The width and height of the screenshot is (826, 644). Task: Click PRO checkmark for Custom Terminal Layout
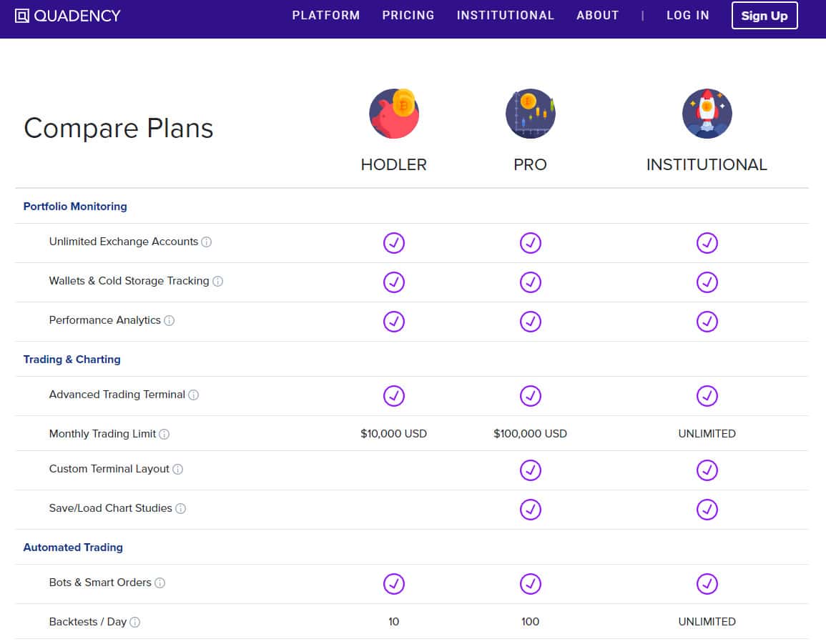pyautogui.click(x=530, y=470)
